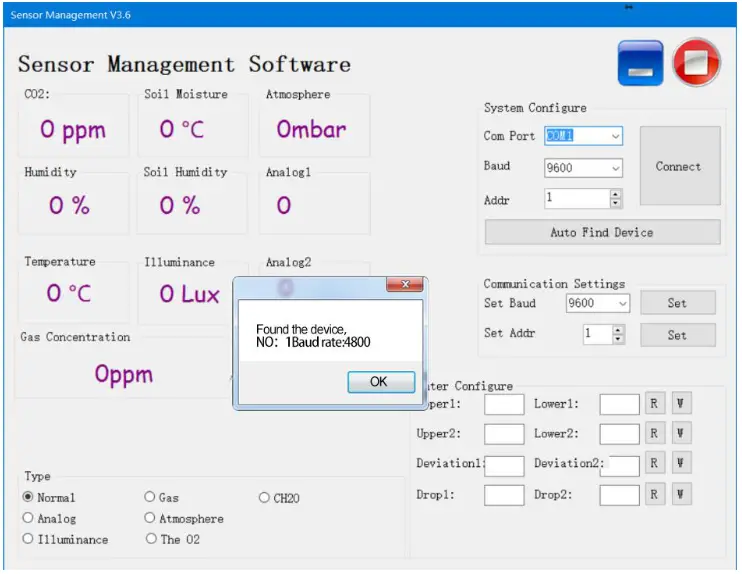Click the CO2 reading 0 ppm
The width and height of the screenshot is (742, 574).
pos(73,130)
